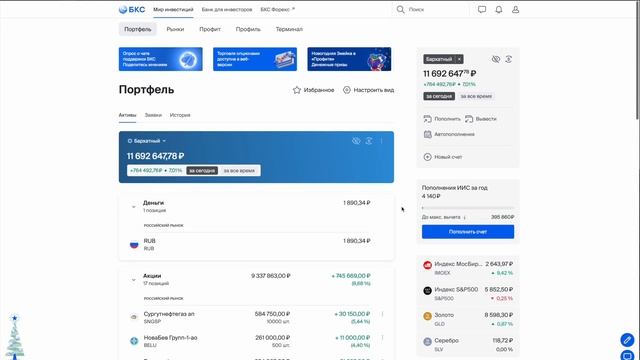Click the БКС logo in header
This screenshot has height=360, width=640.
point(131,9)
